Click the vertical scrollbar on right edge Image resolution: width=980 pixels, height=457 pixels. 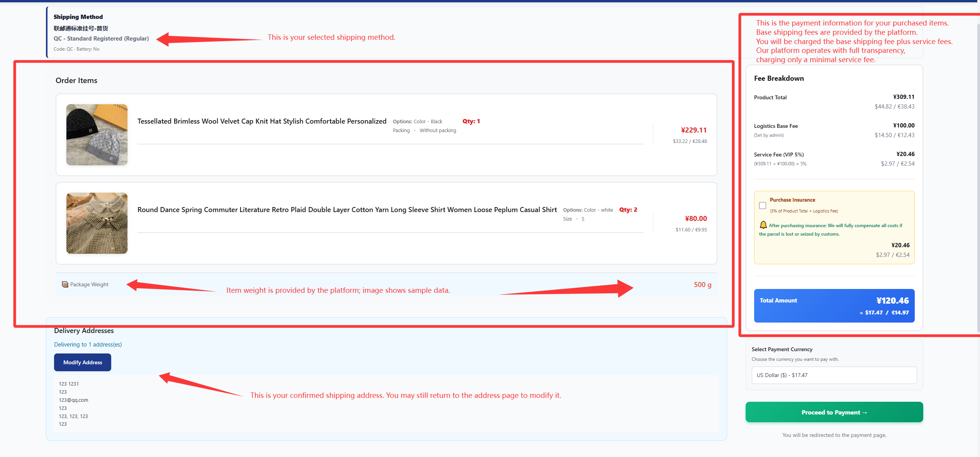point(978,174)
